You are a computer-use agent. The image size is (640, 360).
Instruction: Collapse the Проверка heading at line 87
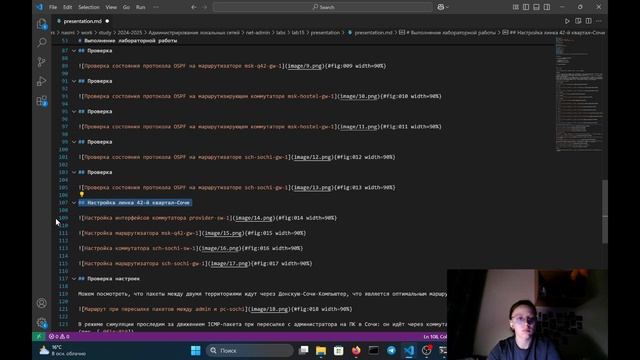[74, 51]
